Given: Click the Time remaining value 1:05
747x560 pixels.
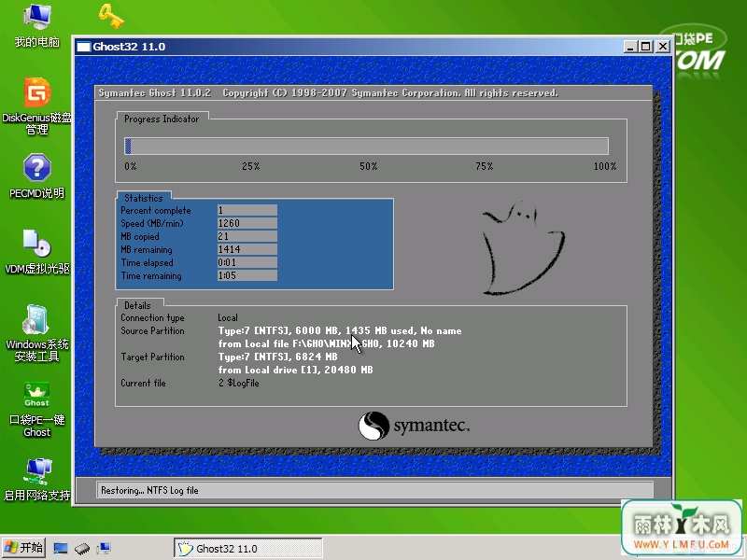Looking at the screenshot, I should coord(247,275).
